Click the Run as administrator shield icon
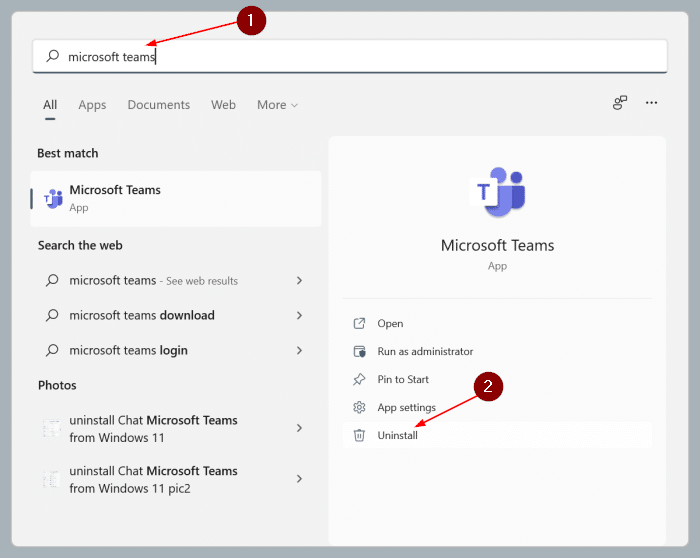 point(359,351)
